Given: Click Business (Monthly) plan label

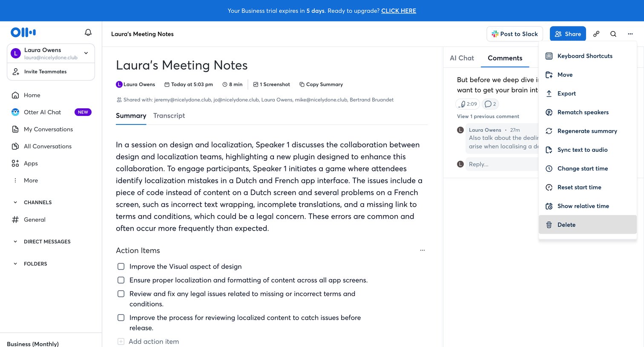Looking at the screenshot, I should [x=33, y=344].
